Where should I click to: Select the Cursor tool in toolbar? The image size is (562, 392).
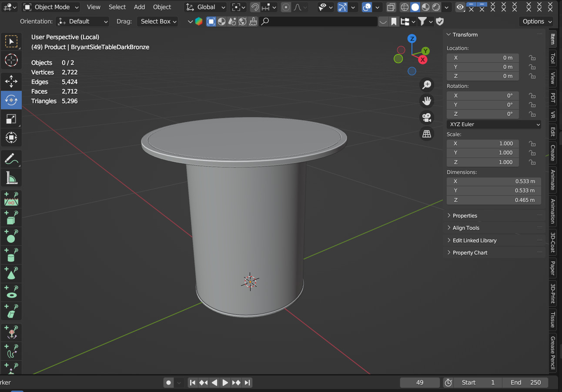click(x=11, y=60)
